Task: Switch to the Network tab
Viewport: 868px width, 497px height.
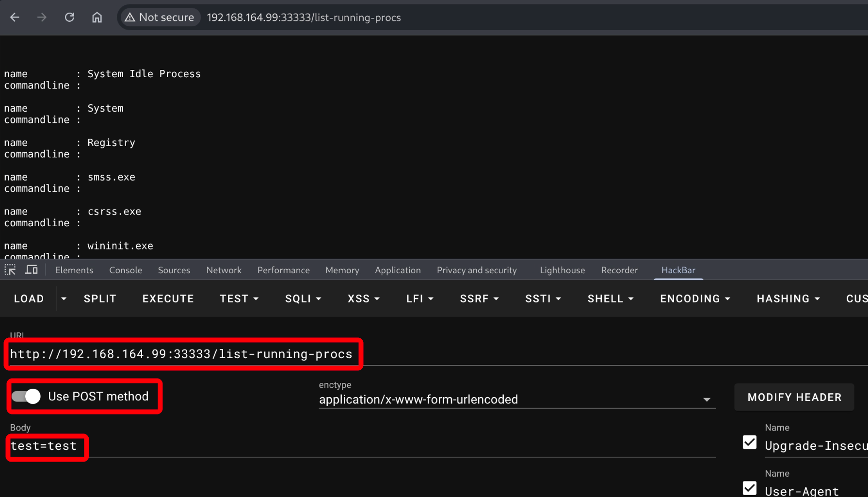Action: 224,270
